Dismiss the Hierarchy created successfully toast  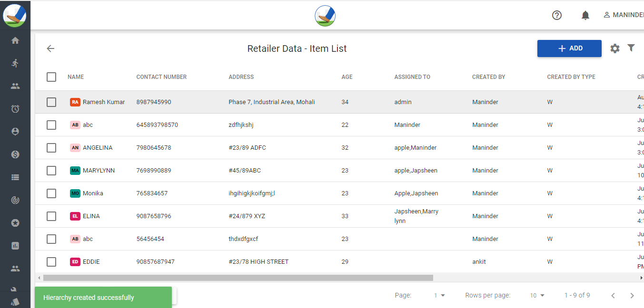[x=103, y=298]
